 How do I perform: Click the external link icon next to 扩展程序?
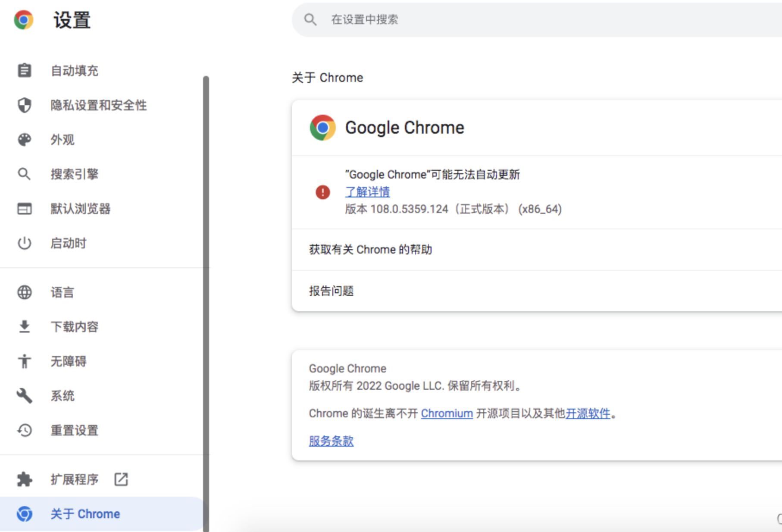coord(121,479)
